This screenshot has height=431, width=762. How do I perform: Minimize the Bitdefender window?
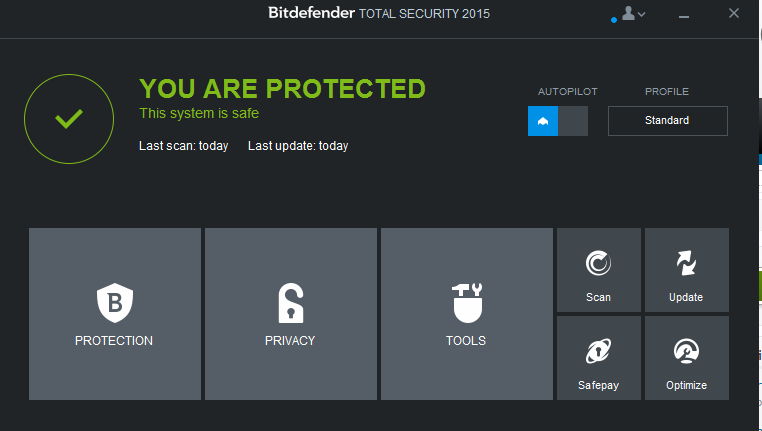tap(684, 14)
